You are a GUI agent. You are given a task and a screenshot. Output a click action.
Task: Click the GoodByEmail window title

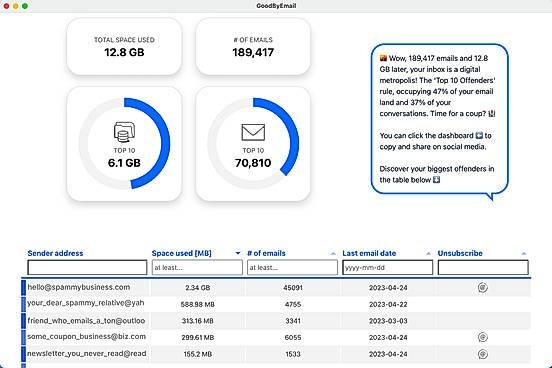(276, 6)
